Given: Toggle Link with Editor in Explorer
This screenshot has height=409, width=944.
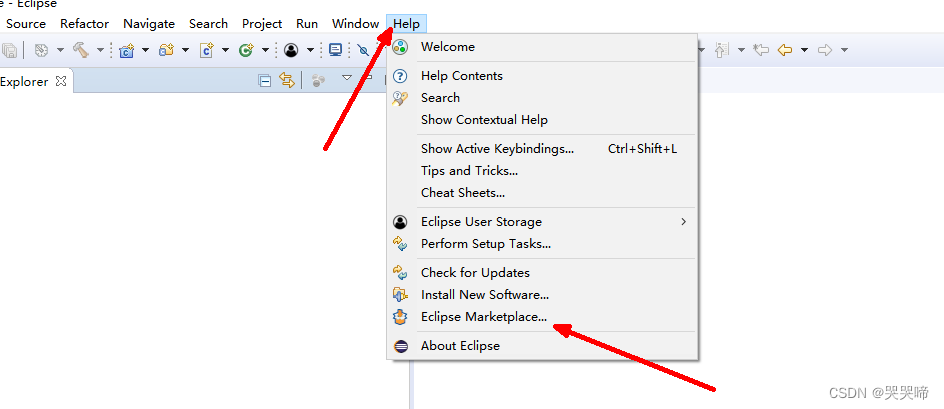Looking at the screenshot, I should coord(287,80).
